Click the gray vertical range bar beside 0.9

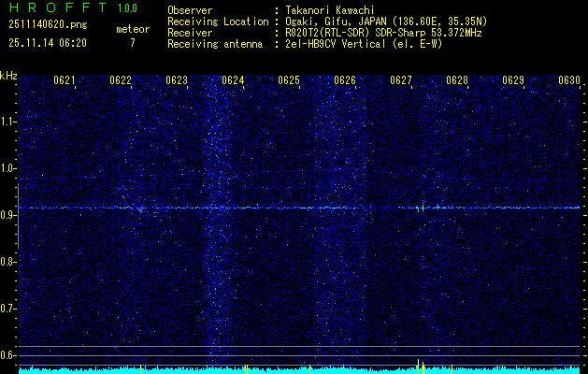pos(18,216)
